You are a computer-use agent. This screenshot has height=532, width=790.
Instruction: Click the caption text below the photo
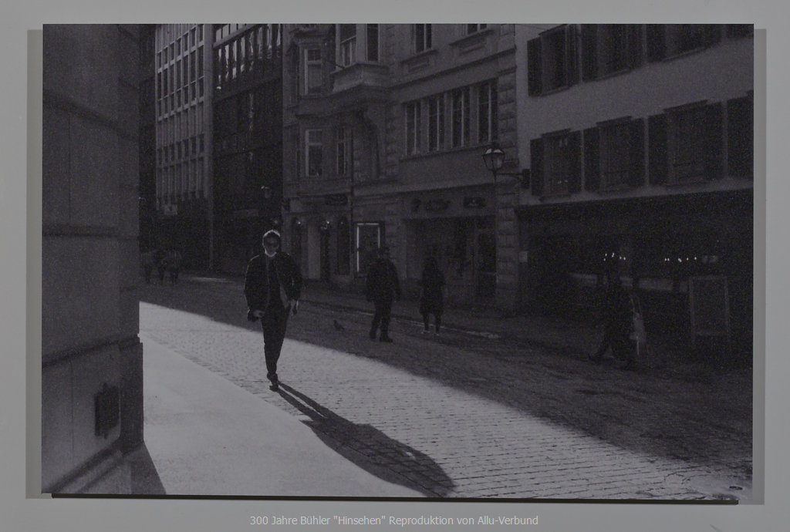pyautogui.click(x=394, y=520)
